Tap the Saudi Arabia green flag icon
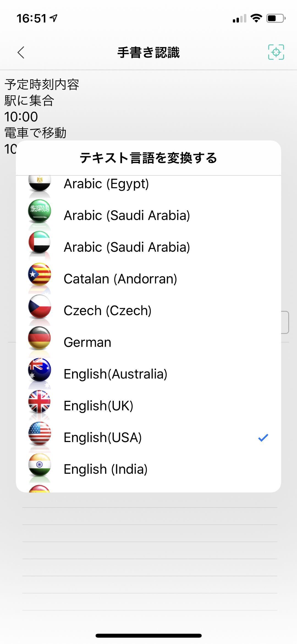 click(x=40, y=211)
